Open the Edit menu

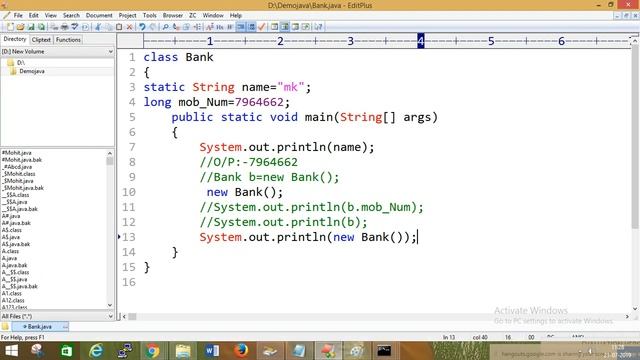(33, 16)
